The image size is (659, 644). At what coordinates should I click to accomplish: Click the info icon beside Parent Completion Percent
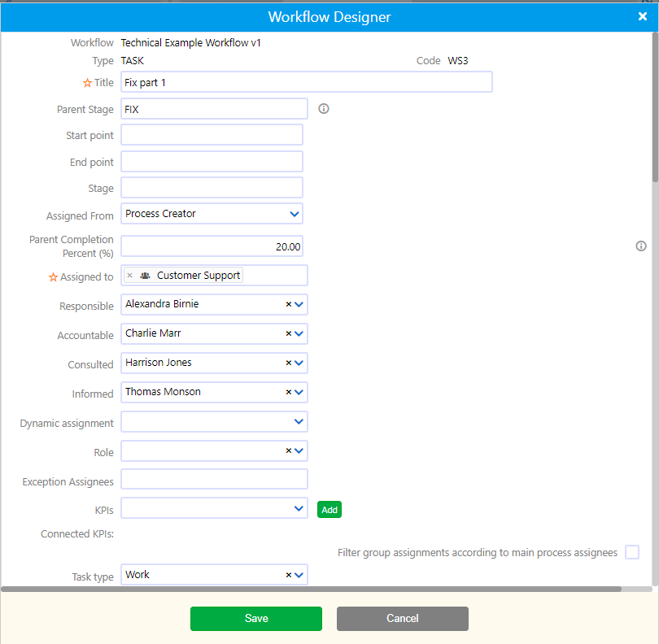[x=640, y=246]
